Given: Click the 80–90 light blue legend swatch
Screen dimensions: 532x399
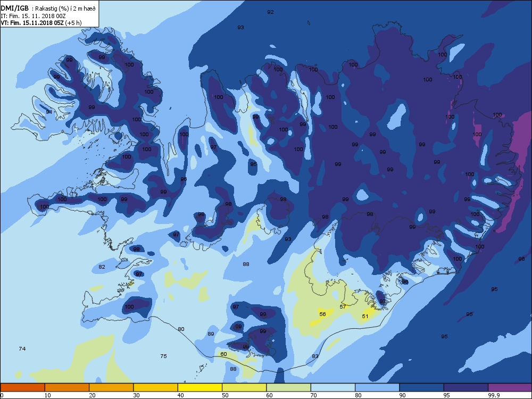Looking at the screenshot, I should pyautogui.click(x=377, y=387).
